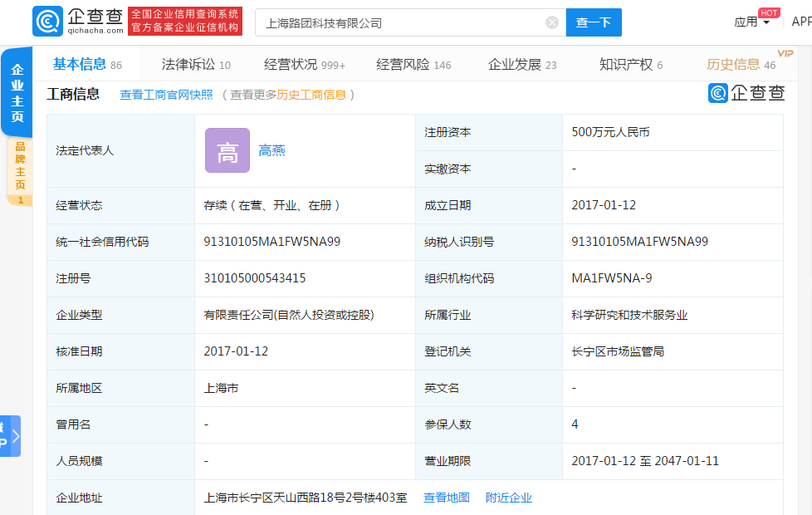The width and height of the screenshot is (812, 515).
Task: Select 企业主页 side tab
Action: click(x=17, y=93)
